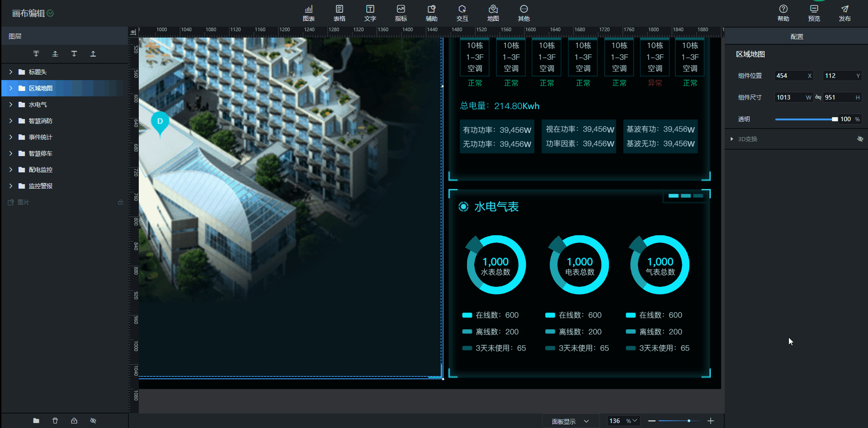Toggle the width-height aspect ratio link
The image size is (868, 428).
click(x=818, y=97)
